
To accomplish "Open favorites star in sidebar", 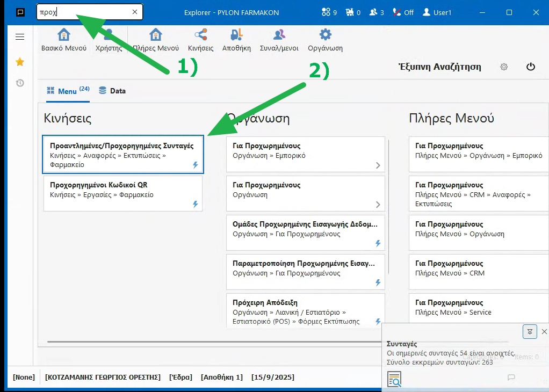I will pos(20,62).
